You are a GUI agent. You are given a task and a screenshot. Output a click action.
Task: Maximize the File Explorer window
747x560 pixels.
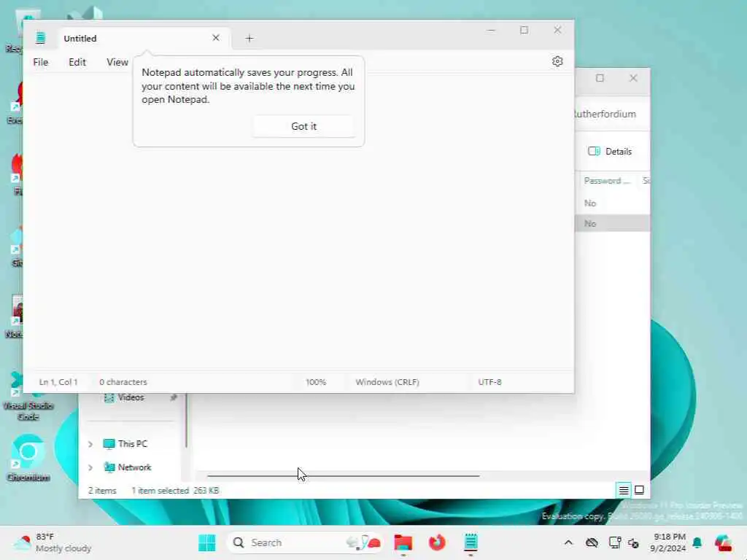click(600, 78)
